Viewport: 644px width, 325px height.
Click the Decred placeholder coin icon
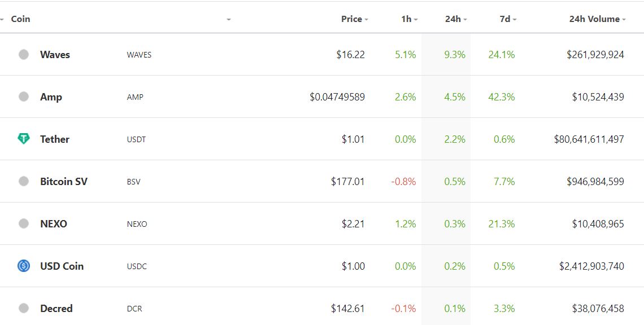[24, 308]
